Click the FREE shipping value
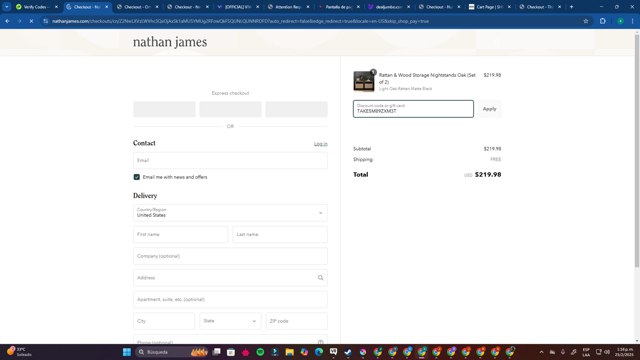The image size is (640, 360). [496, 160]
